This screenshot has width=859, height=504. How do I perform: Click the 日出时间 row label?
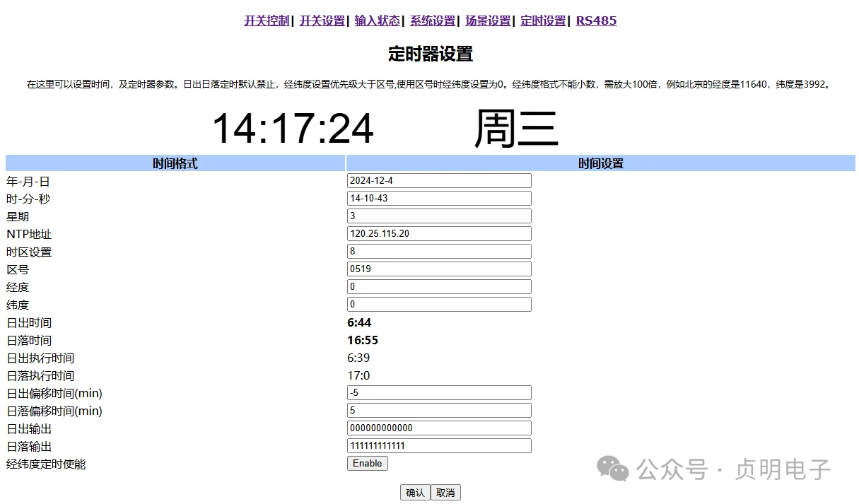click(x=29, y=322)
